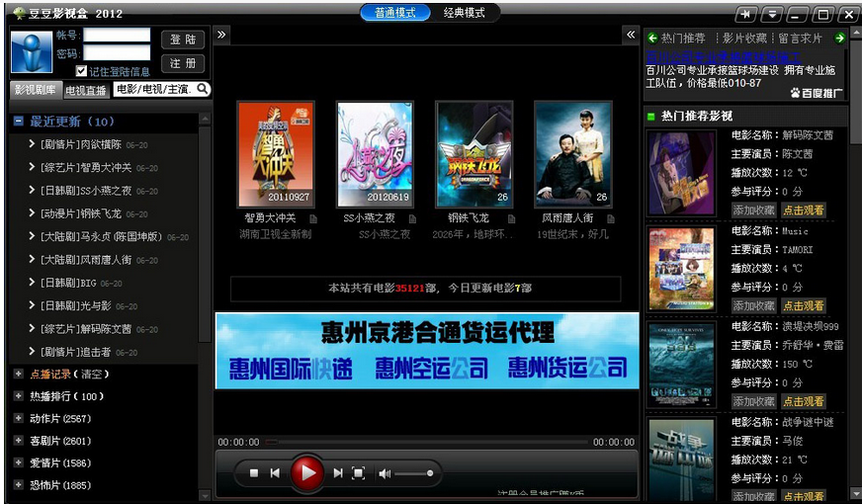
Task: Click the pin window icon in title bar
Action: tap(746, 14)
